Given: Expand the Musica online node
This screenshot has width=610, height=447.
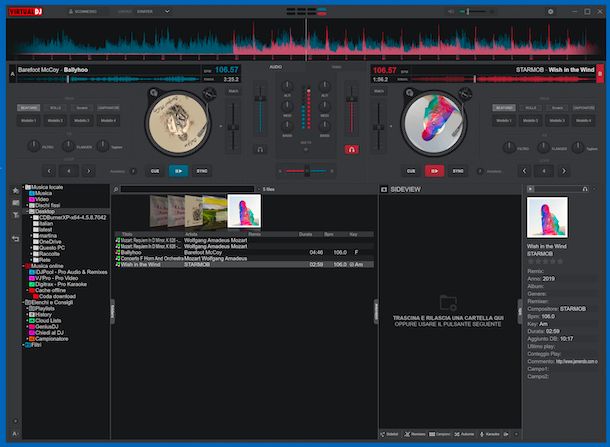Looking at the screenshot, I should coord(23,266).
